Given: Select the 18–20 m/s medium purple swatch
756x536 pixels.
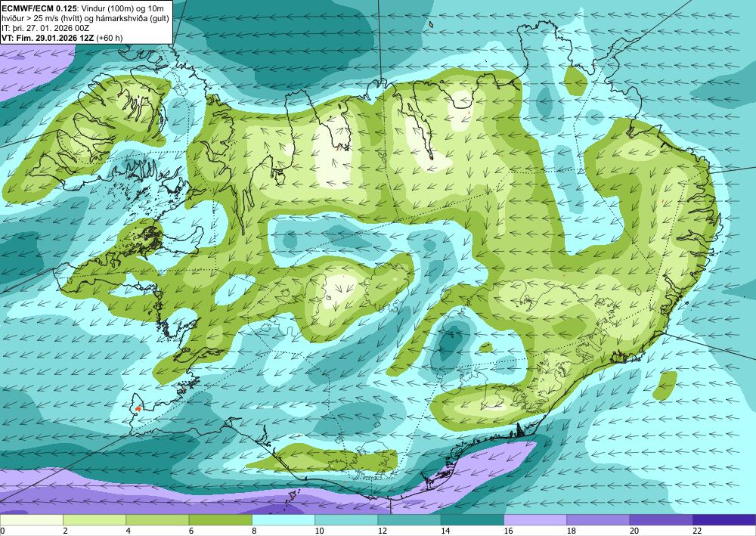Looking at the screenshot, I should pyautogui.click(x=598, y=520).
